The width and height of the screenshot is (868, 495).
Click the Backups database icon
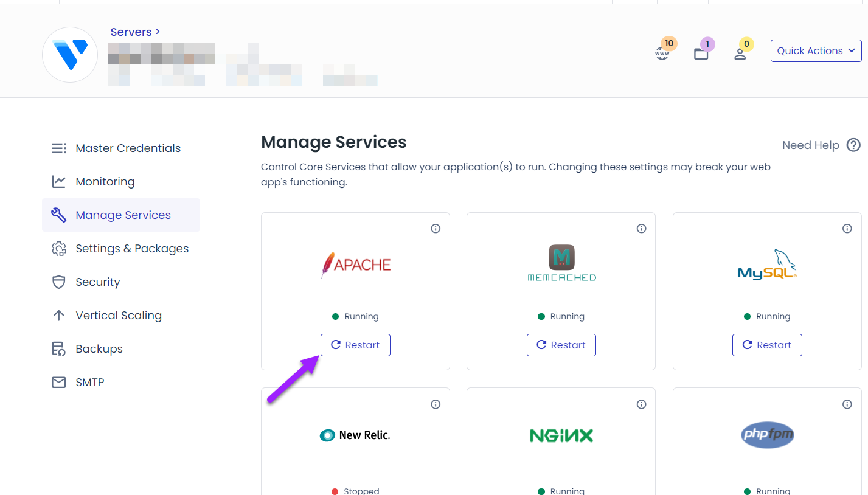click(59, 349)
